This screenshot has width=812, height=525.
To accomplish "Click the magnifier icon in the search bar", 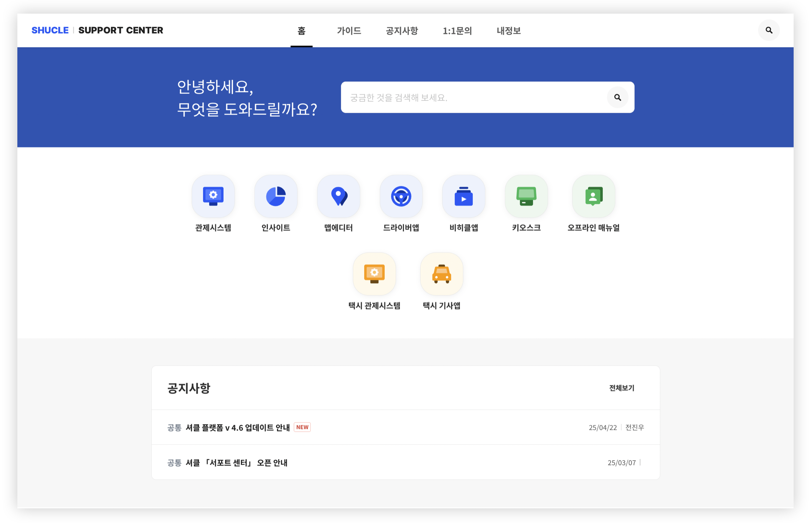I will (x=618, y=97).
